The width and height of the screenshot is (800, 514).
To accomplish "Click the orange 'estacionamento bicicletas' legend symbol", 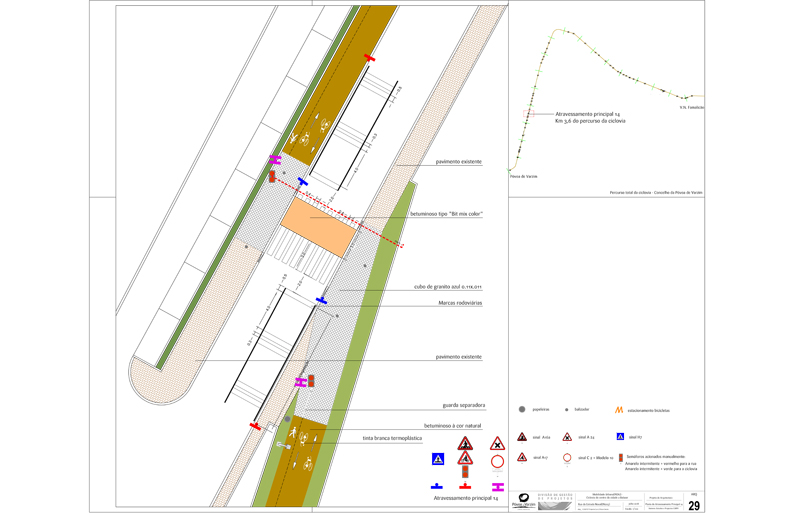I will 619,409.
